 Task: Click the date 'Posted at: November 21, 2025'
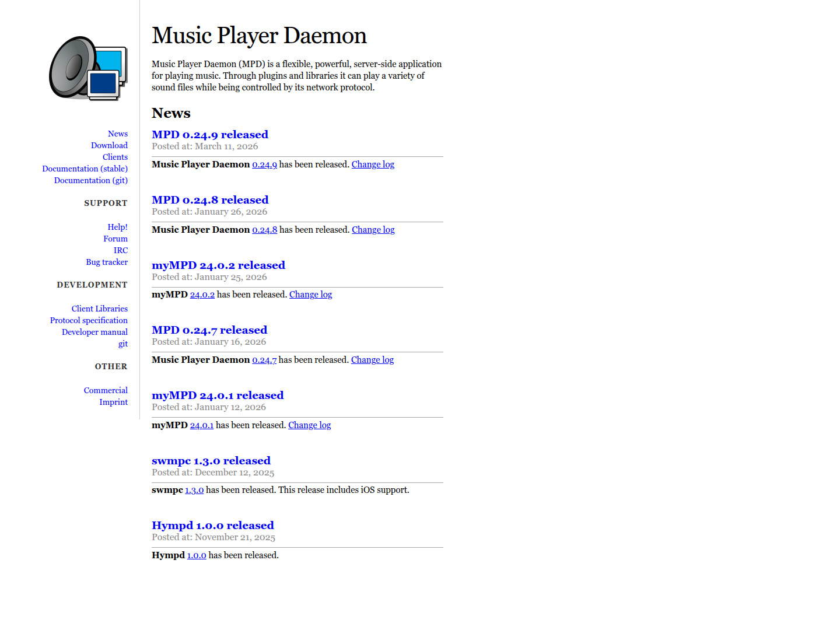click(213, 537)
